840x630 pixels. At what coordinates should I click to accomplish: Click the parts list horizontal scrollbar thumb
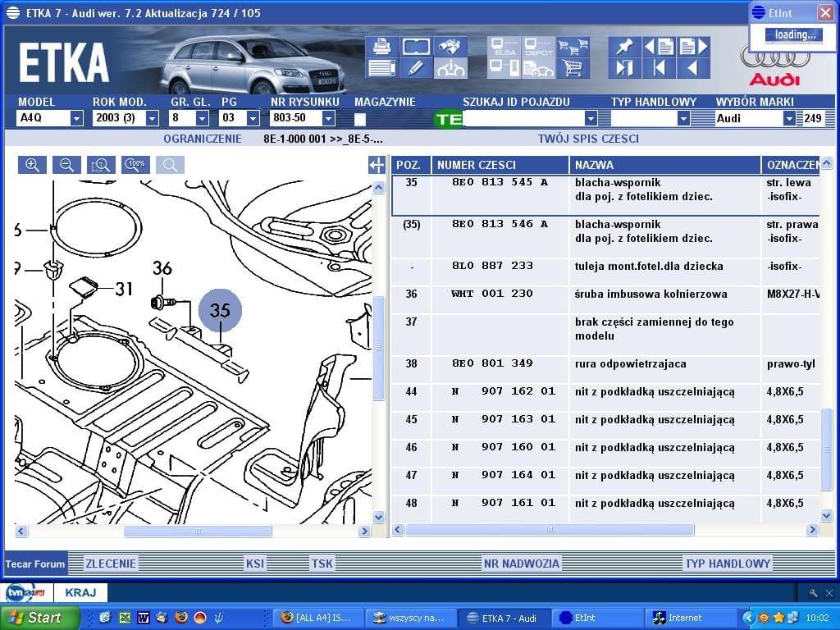(x=550, y=530)
